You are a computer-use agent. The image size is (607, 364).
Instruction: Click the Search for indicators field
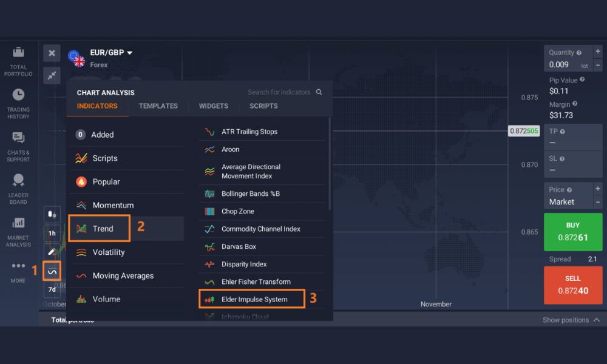point(279,92)
